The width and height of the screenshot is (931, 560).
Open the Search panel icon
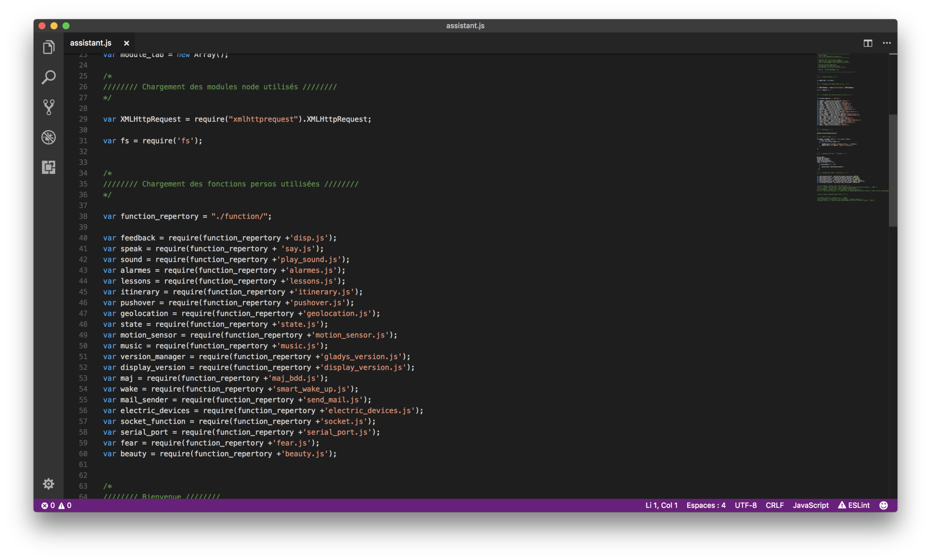pos(49,77)
